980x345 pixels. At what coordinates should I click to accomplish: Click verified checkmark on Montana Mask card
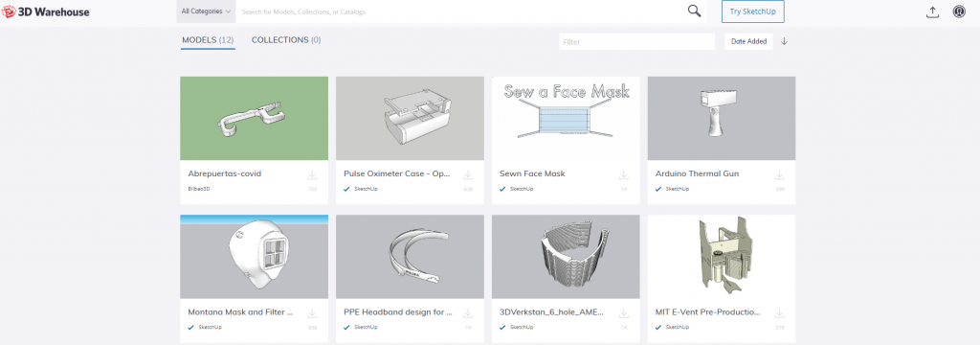(191, 327)
